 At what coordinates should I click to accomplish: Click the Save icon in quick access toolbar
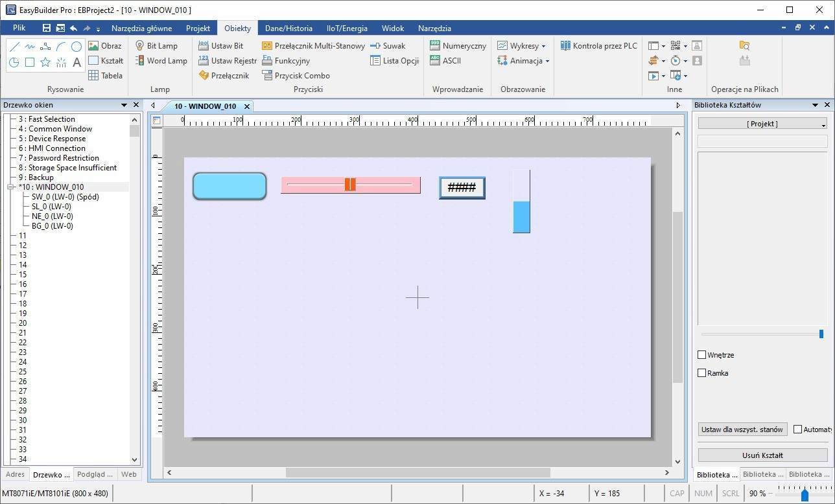pyautogui.click(x=47, y=29)
